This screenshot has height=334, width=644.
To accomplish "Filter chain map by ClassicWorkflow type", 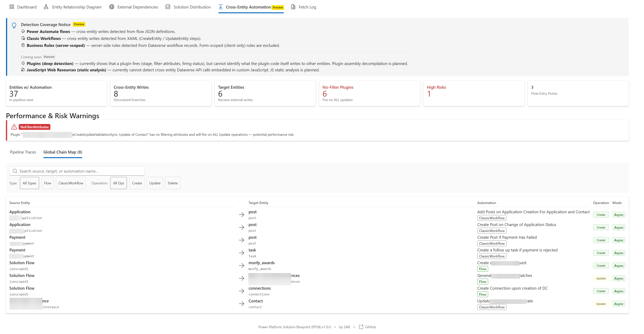I will [x=71, y=183].
